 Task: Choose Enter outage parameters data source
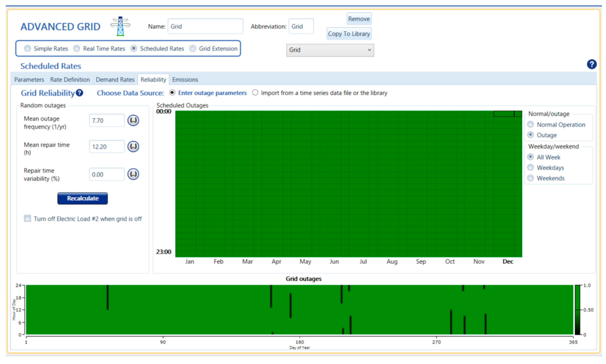pyautogui.click(x=172, y=93)
